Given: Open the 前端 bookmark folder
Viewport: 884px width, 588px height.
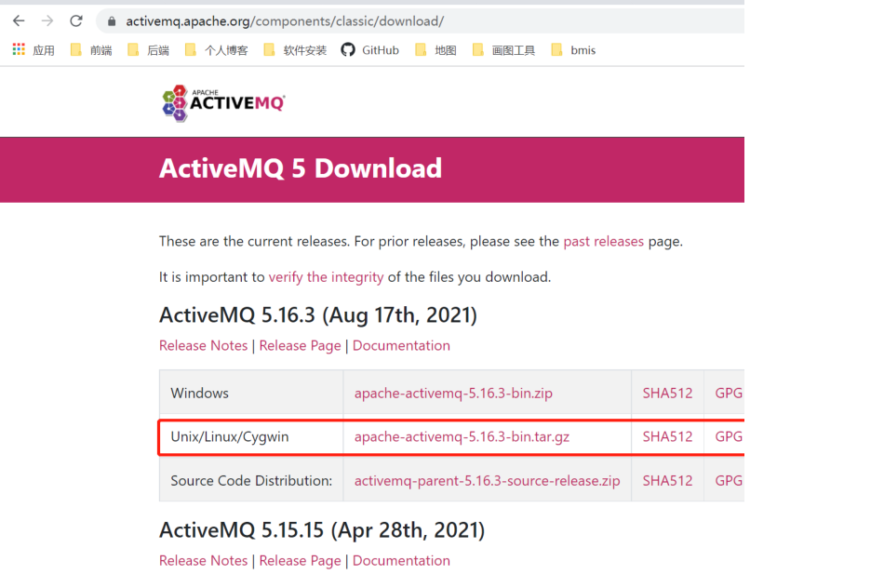Looking at the screenshot, I should point(91,50).
